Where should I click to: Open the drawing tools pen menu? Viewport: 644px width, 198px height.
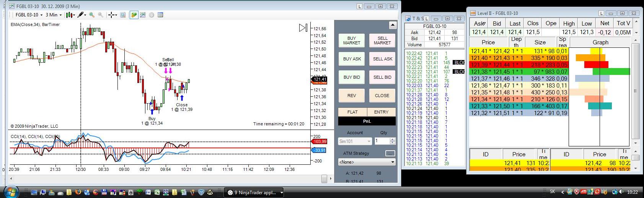point(82,15)
